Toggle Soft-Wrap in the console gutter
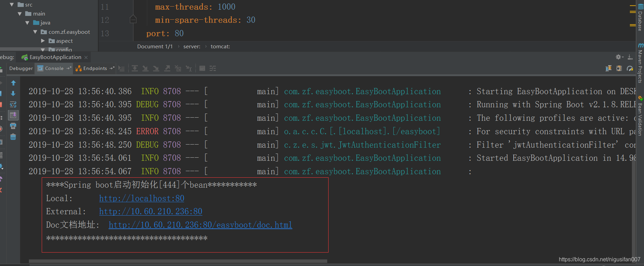The image size is (644, 266). click(13, 105)
